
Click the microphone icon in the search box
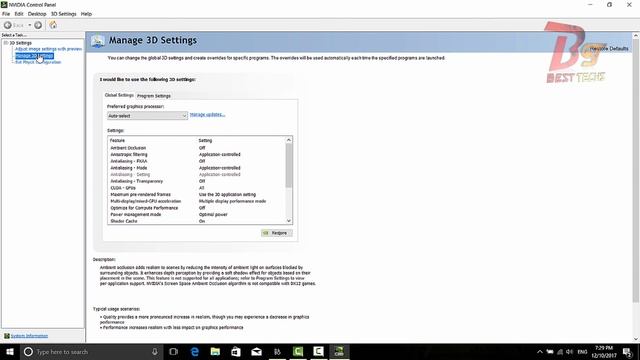tap(155, 351)
